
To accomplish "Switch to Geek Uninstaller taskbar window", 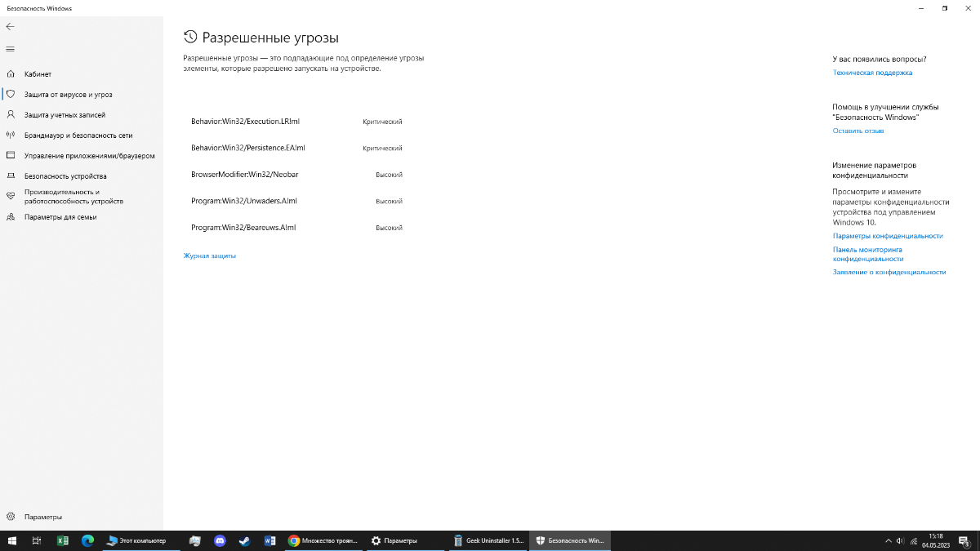I will point(488,540).
